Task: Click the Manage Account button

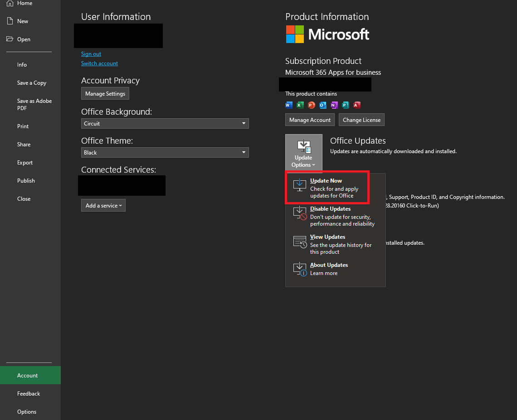Action: (310, 120)
